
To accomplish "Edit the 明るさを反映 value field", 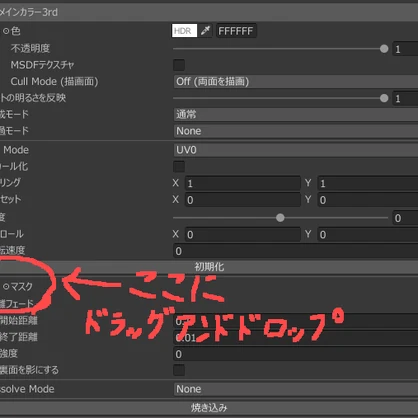I will 405,99.
